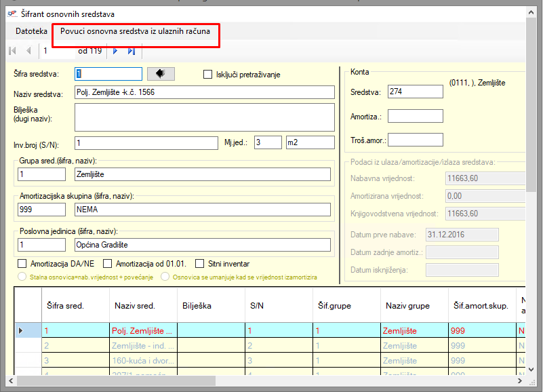This screenshot has width=543, height=392.
Task: Go to previous record arrow
Action: point(28,51)
